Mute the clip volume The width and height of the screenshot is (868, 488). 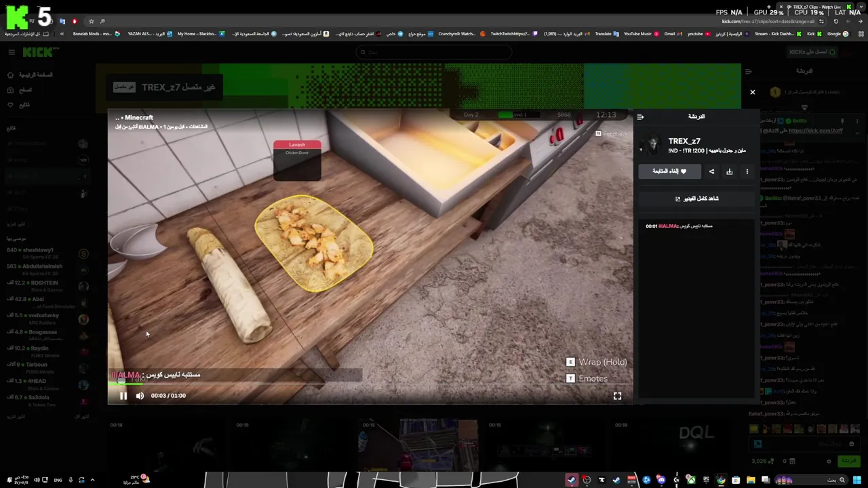point(140,396)
